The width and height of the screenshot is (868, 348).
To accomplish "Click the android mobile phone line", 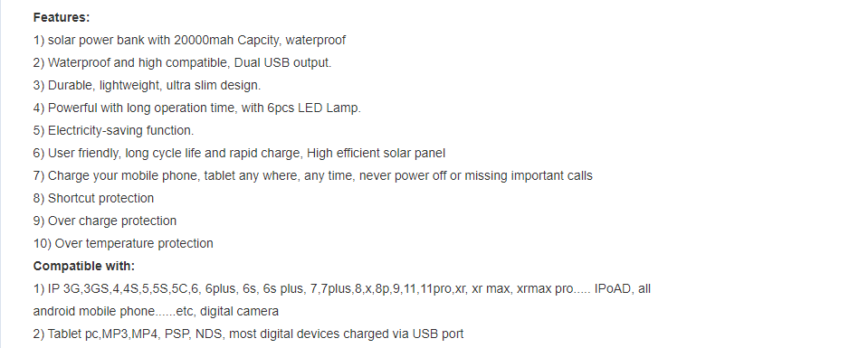I will point(156,312).
